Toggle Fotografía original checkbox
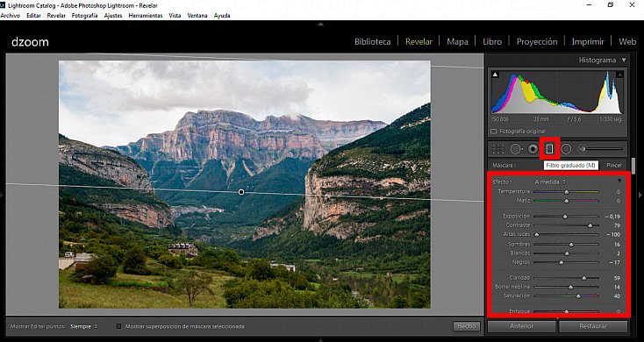 (x=494, y=132)
